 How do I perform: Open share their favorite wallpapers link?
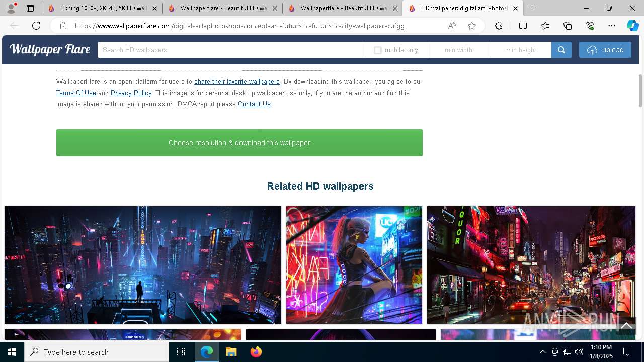[x=237, y=81]
